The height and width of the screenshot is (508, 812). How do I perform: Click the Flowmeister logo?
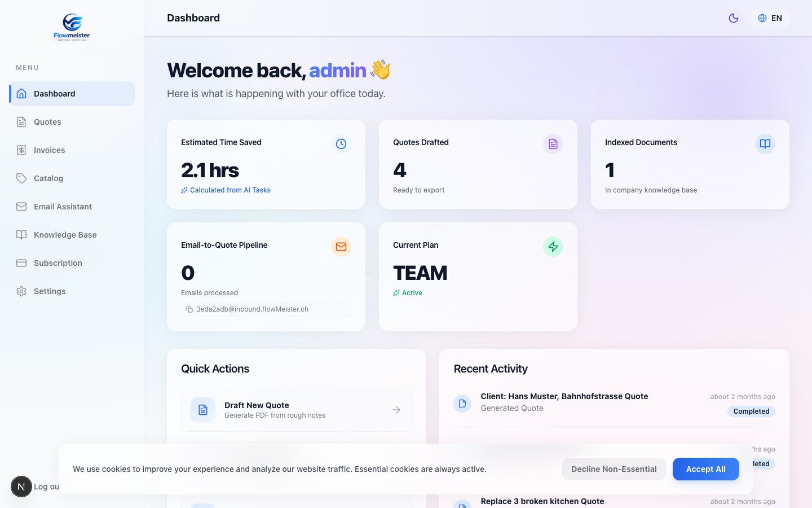click(x=72, y=27)
